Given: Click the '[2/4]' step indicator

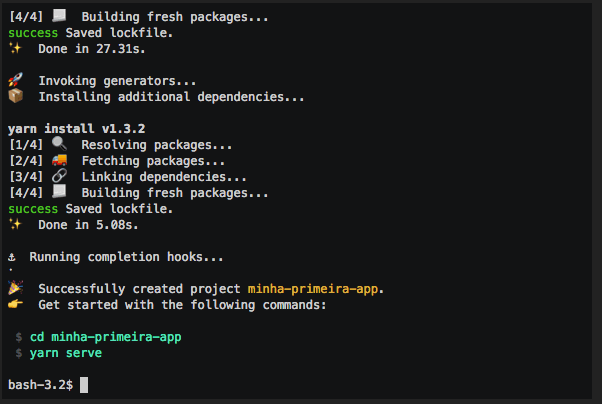Looking at the screenshot, I should click(26, 161).
